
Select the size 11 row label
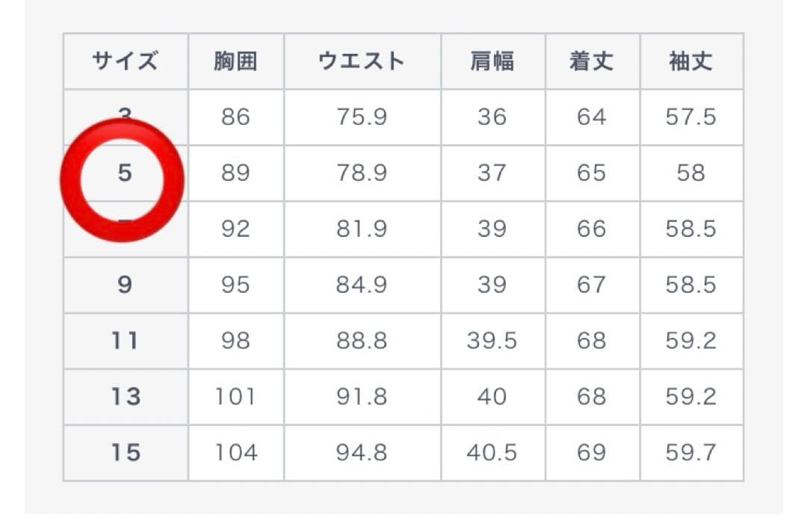click(x=125, y=341)
